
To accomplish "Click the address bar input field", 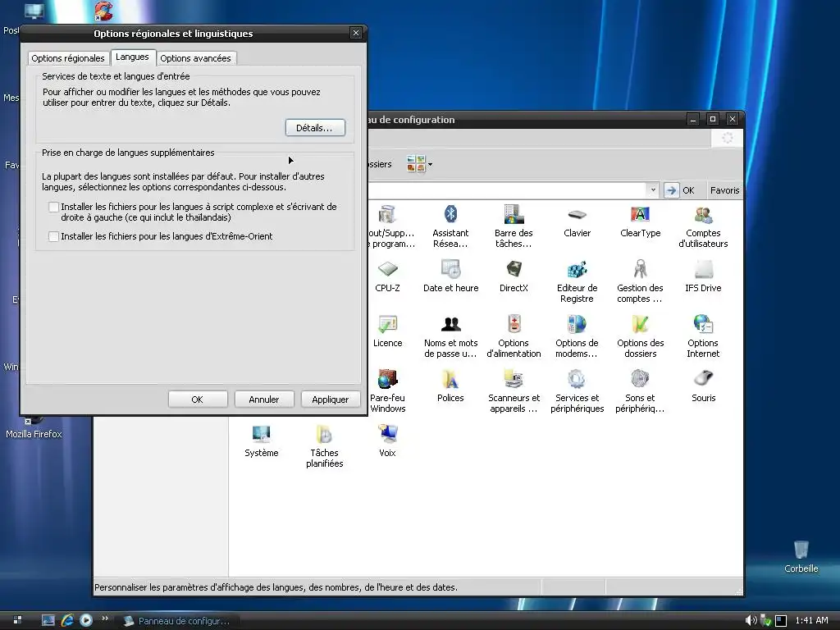I will (x=507, y=189).
